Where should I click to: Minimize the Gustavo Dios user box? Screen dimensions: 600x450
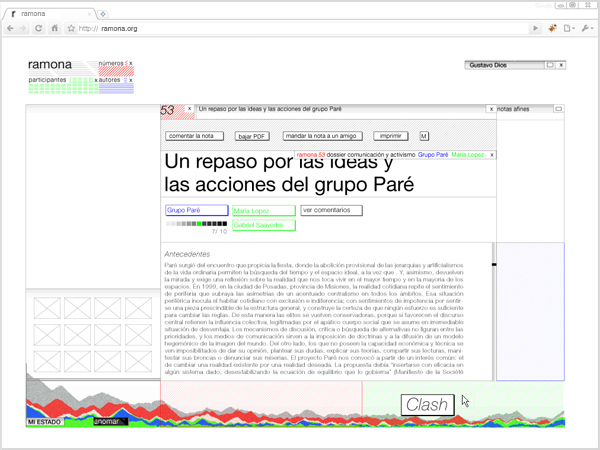tap(550, 65)
